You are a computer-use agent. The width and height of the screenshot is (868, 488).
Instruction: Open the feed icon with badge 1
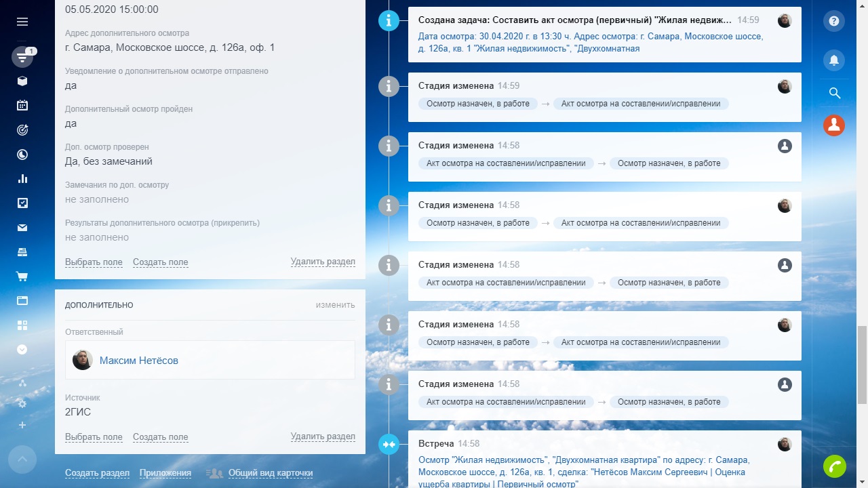pyautogui.click(x=22, y=57)
